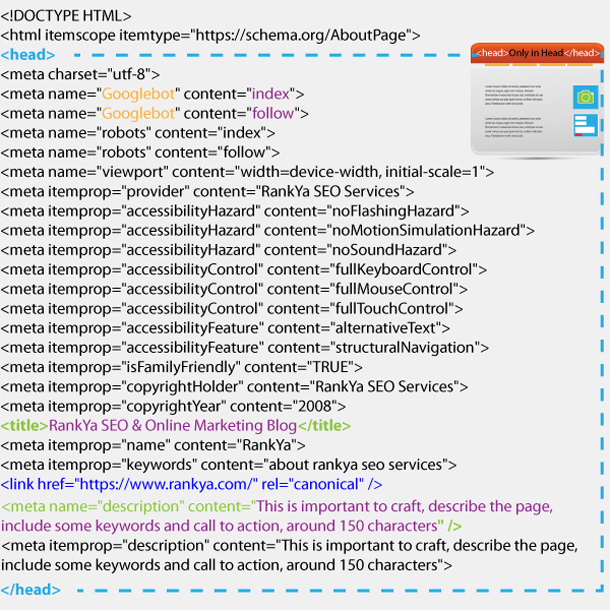Click the robots content="follow" line

(140, 152)
